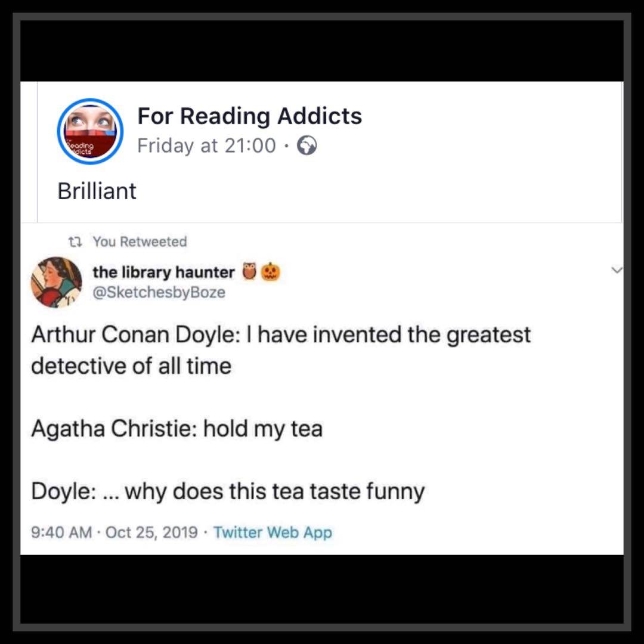
Task: Click the pumpkin emoji beside the name
Action: pos(271,271)
